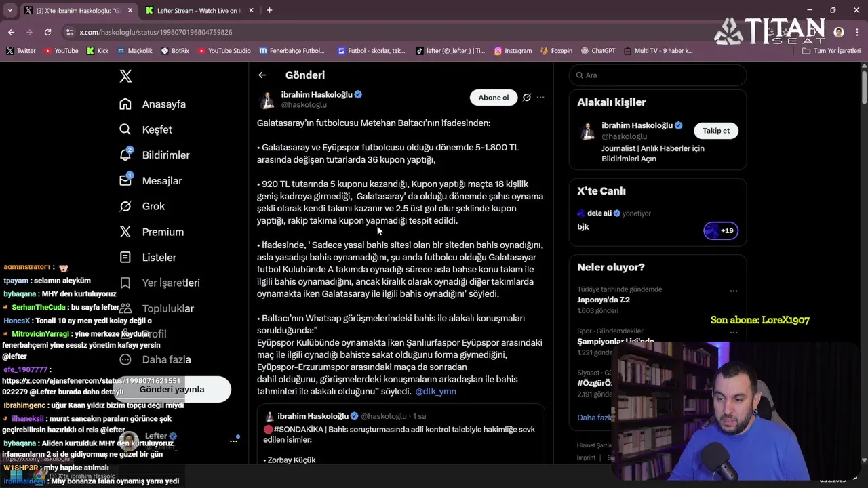Click Abone ol subscribe button
This screenshot has height=488, width=868.
[x=493, y=98]
